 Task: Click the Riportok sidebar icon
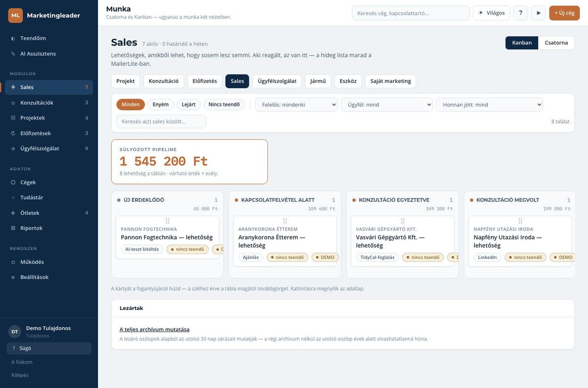[13, 228]
